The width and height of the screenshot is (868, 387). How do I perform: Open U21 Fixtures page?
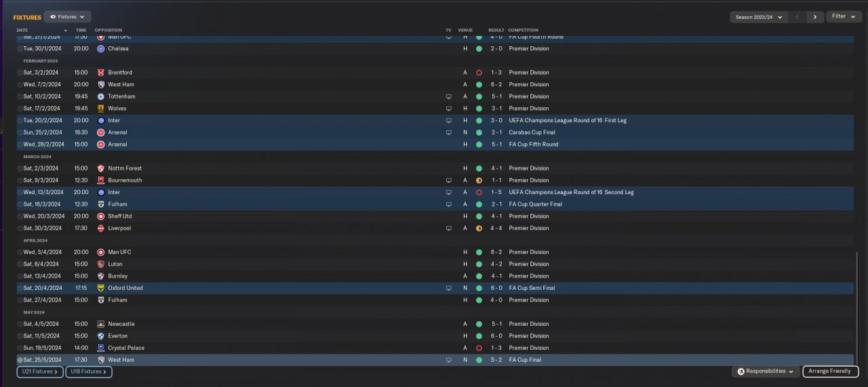click(40, 371)
